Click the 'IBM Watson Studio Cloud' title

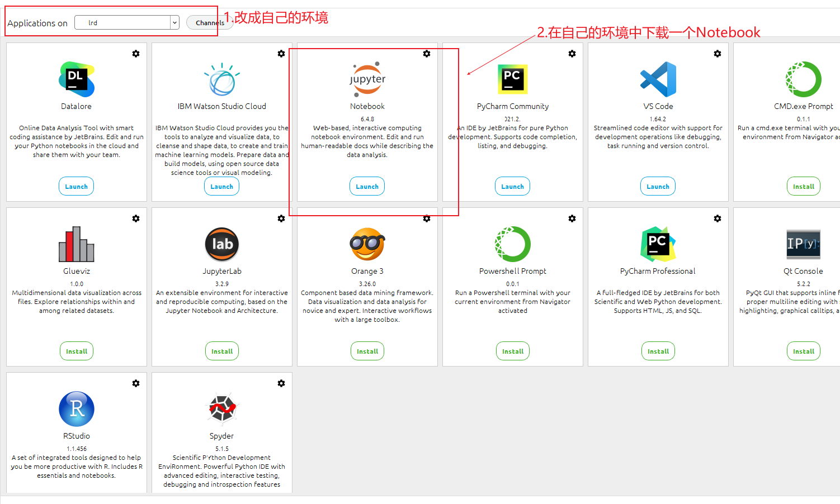[222, 106]
